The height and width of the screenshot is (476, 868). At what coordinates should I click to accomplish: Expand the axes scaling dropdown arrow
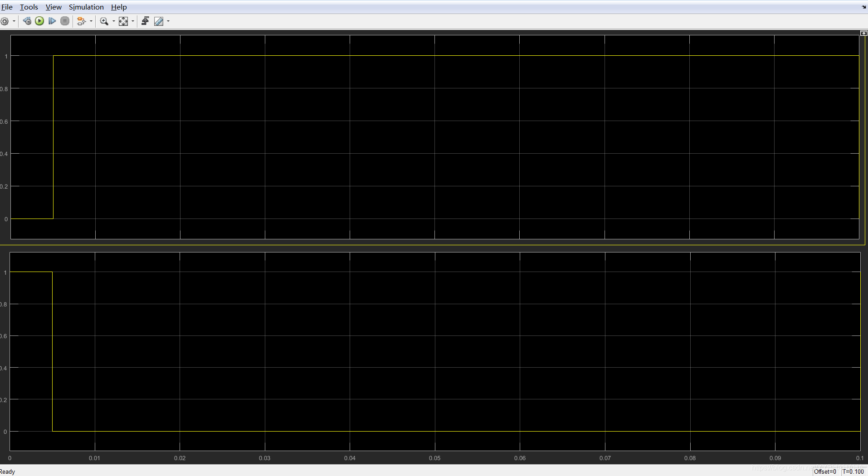click(133, 21)
